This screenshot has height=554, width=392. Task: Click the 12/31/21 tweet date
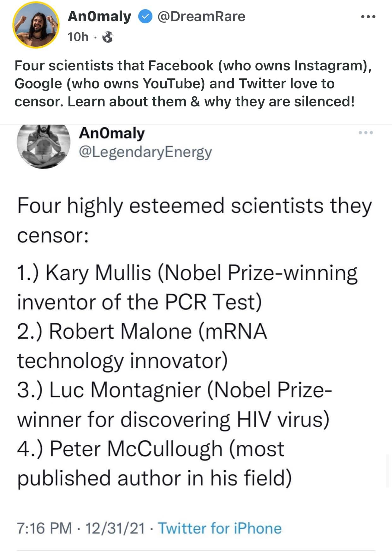click(x=115, y=528)
